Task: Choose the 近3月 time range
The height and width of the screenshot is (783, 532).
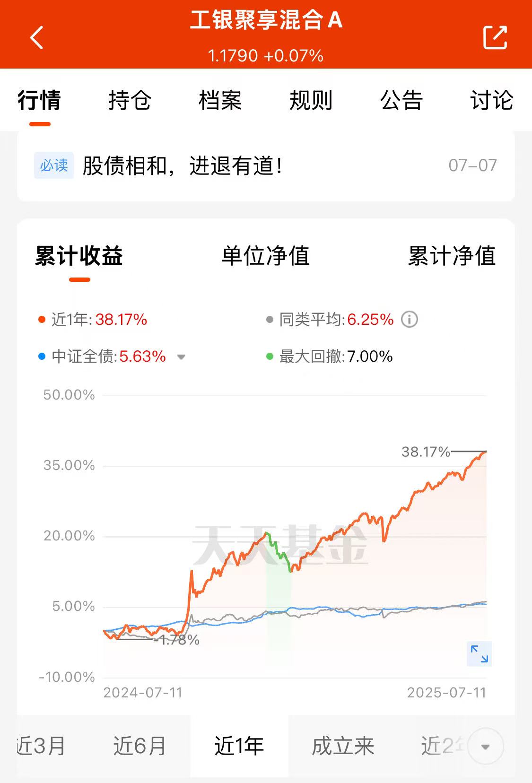Action: [x=41, y=746]
